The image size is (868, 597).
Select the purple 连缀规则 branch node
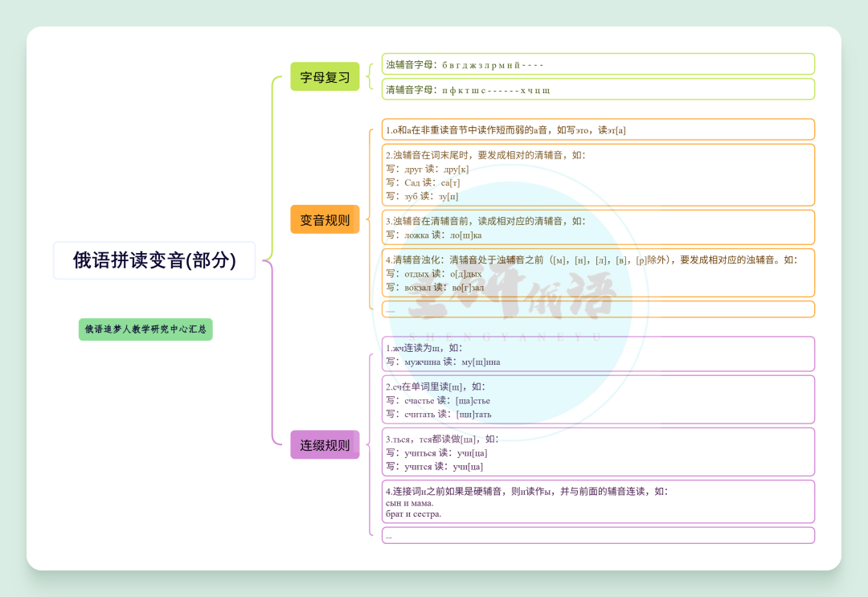pyautogui.click(x=325, y=444)
